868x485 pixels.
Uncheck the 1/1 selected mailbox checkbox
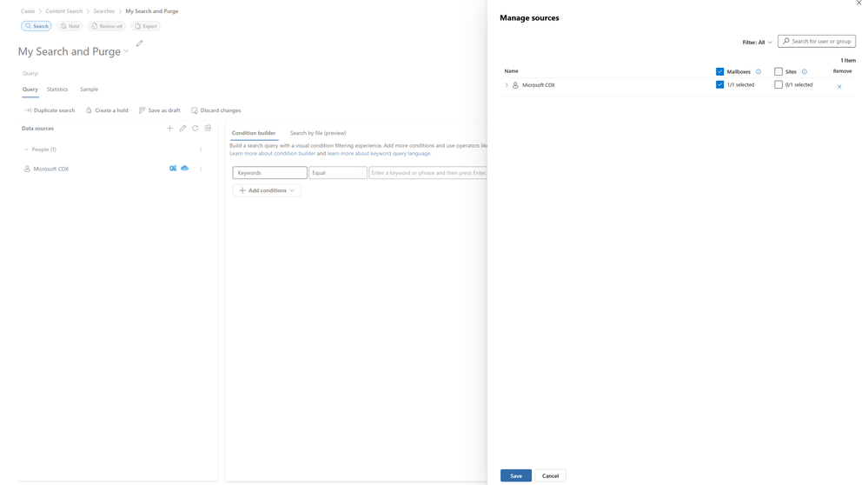point(719,84)
